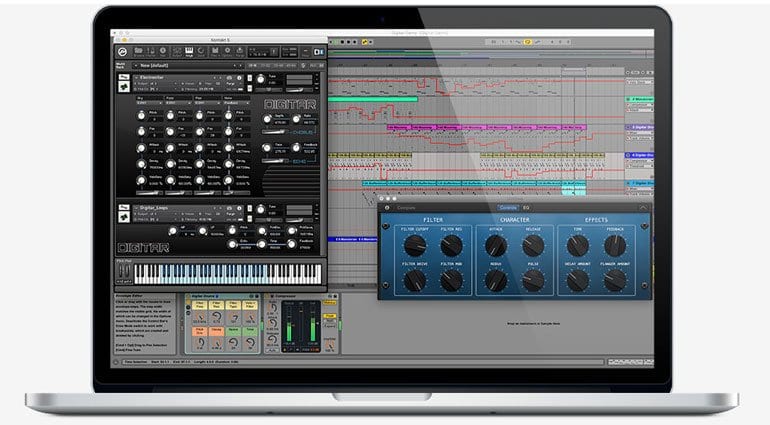Click the Reverb macro label in Digitar Drums
770x425 pixels.
point(233,331)
